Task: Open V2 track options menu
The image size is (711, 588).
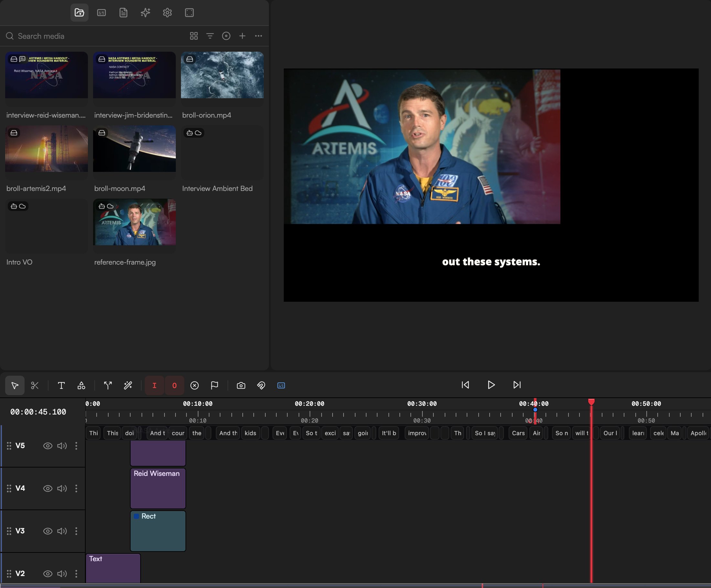Action: (76, 574)
